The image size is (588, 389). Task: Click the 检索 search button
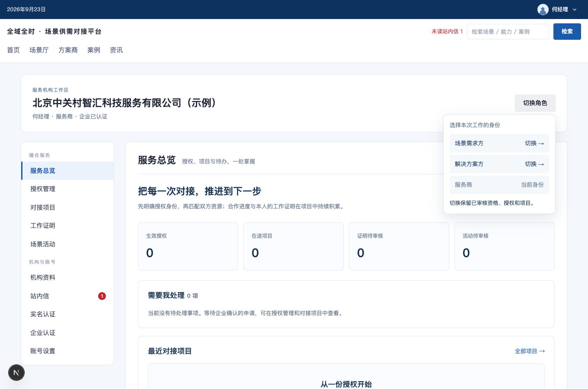[567, 32]
